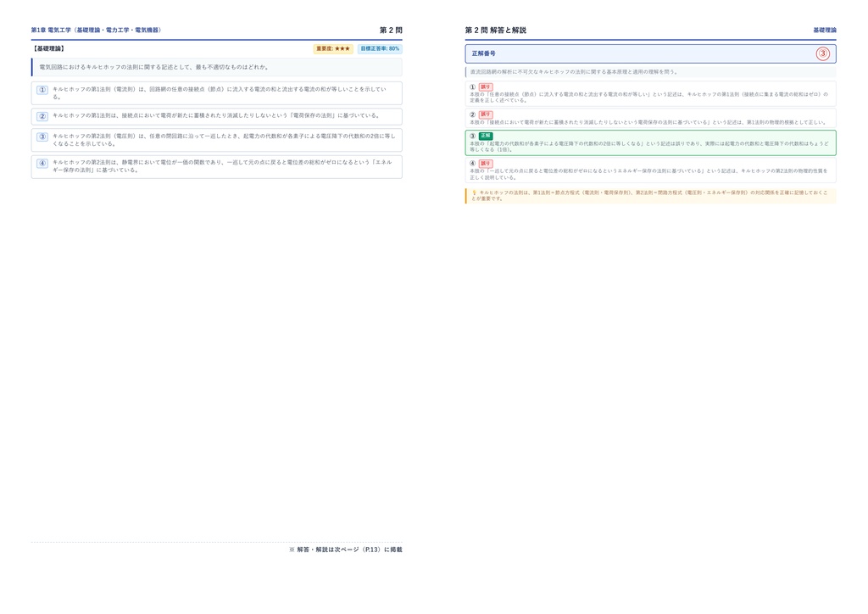Screen dimensions: 868x614
Task: Click green explanation ③ text about 起電力の代数和
Action: tap(648, 147)
